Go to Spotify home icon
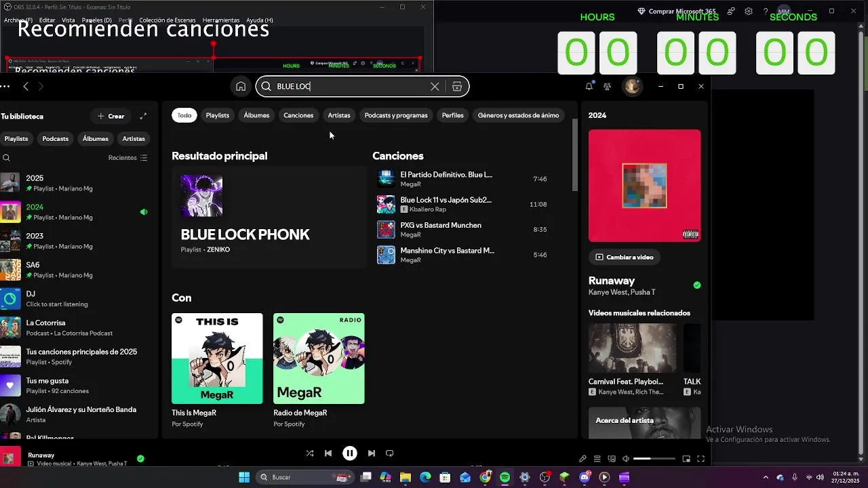Image resolution: width=868 pixels, height=488 pixels. pyautogui.click(x=241, y=86)
